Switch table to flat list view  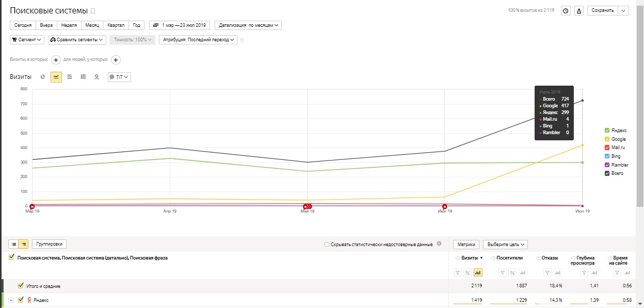pyautogui.click(x=14, y=244)
